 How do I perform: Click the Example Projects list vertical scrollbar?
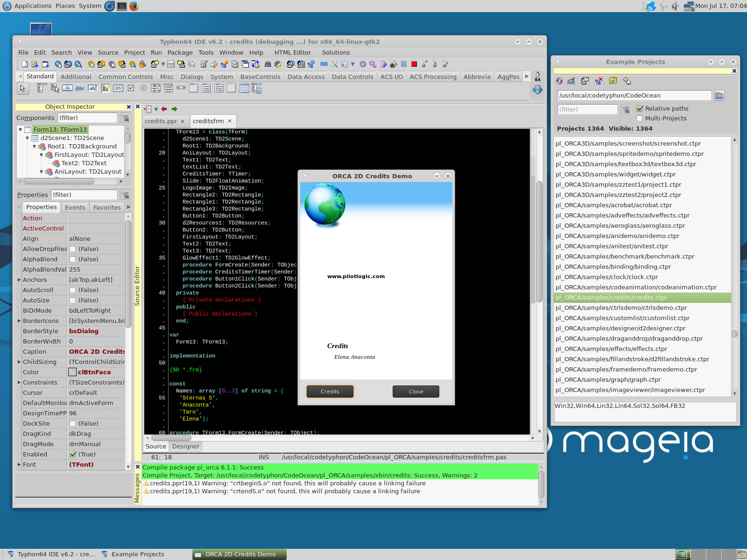(x=734, y=266)
